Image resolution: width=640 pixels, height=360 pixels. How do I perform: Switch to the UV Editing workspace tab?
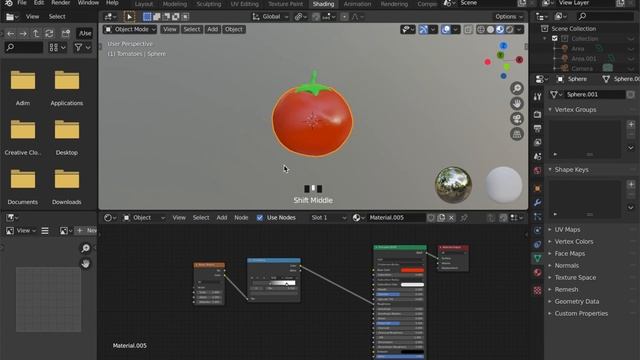coord(244,4)
